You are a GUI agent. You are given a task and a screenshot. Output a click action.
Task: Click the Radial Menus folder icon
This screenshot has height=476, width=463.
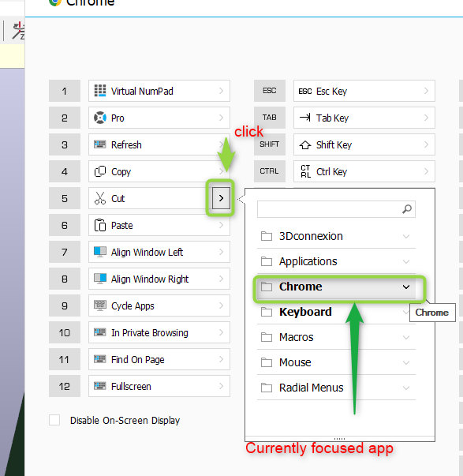tap(267, 388)
